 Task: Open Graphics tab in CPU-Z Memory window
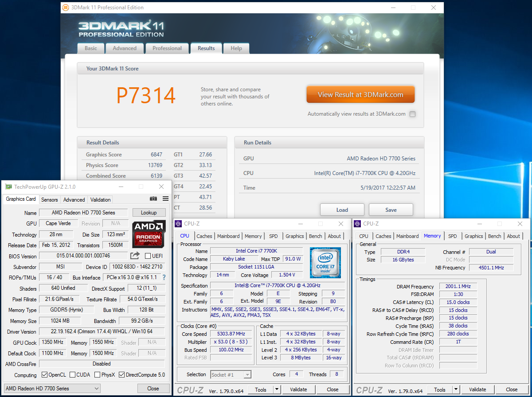474,236
